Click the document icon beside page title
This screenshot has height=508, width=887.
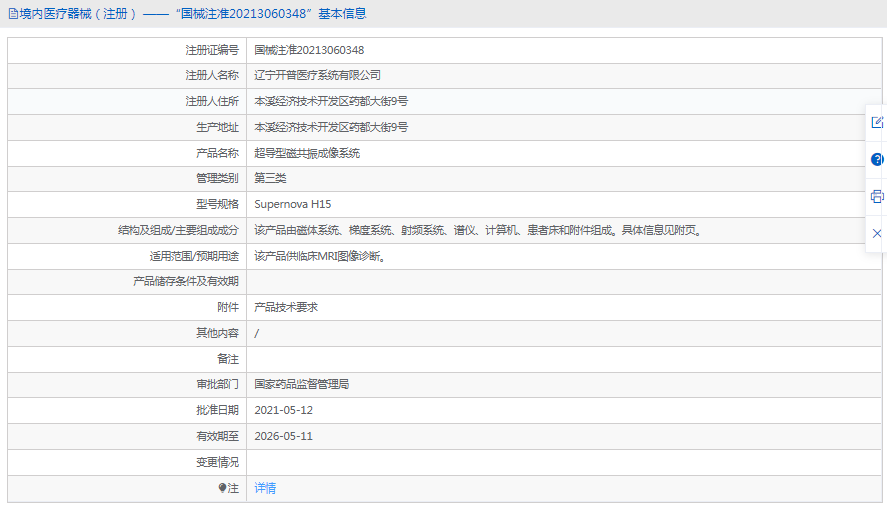(x=13, y=14)
